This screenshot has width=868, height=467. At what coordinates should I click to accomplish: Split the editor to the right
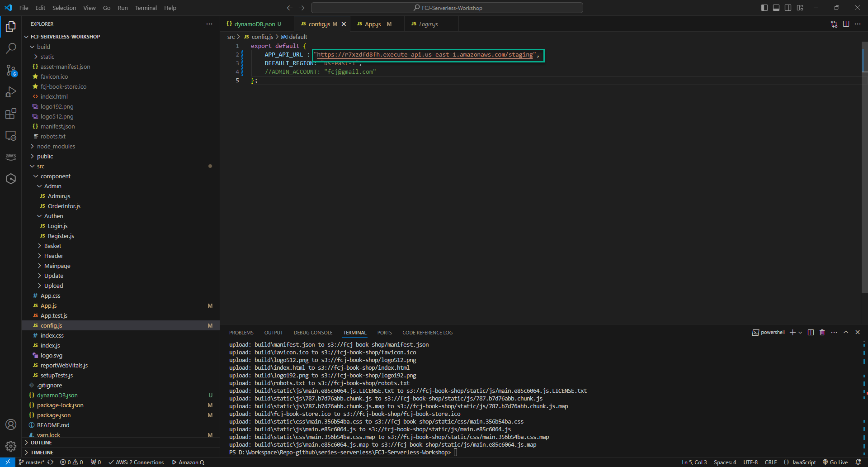[846, 24]
